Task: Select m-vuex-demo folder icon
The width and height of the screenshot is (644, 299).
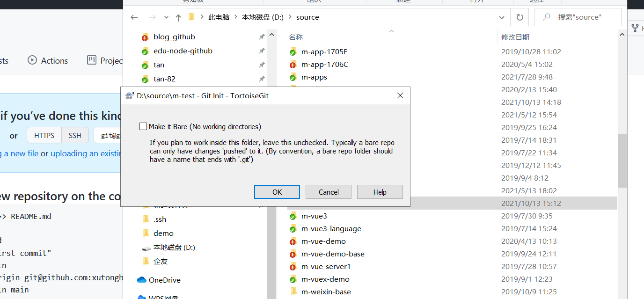Action: 293,279
